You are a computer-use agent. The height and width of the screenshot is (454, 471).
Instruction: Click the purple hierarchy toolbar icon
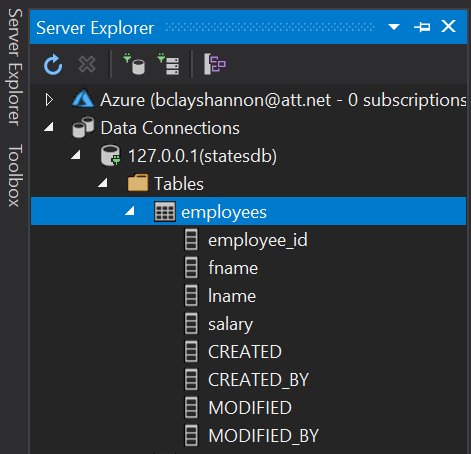[x=214, y=64]
